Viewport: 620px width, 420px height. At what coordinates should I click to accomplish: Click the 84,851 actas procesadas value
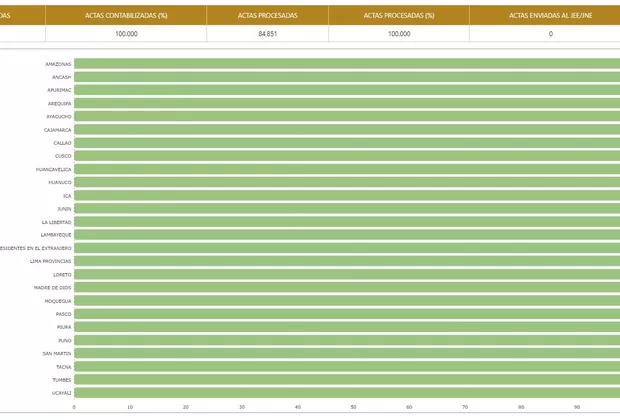point(267,33)
